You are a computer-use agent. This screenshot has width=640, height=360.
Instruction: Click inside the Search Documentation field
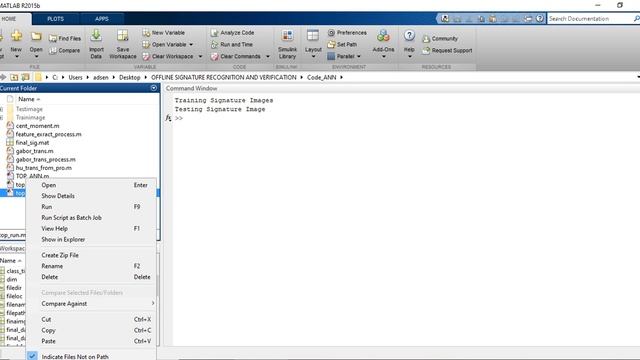[590, 19]
